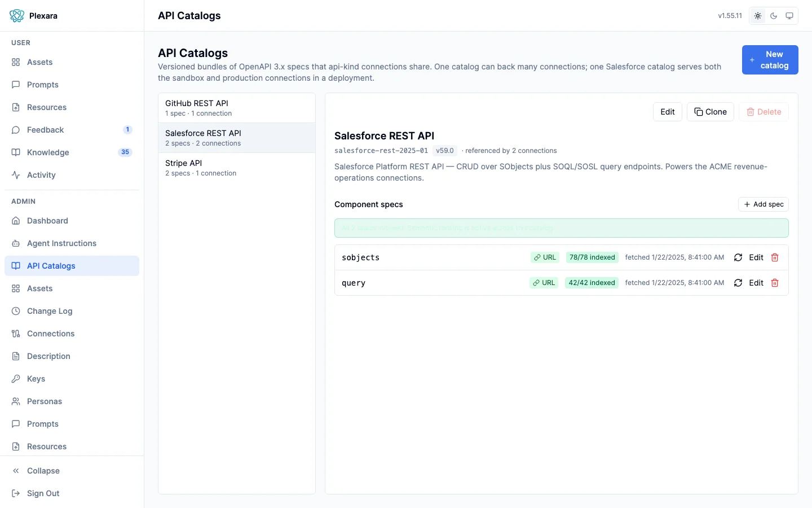The image size is (812, 508).
Task: Refresh the query spec
Action: tap(738, 283)
